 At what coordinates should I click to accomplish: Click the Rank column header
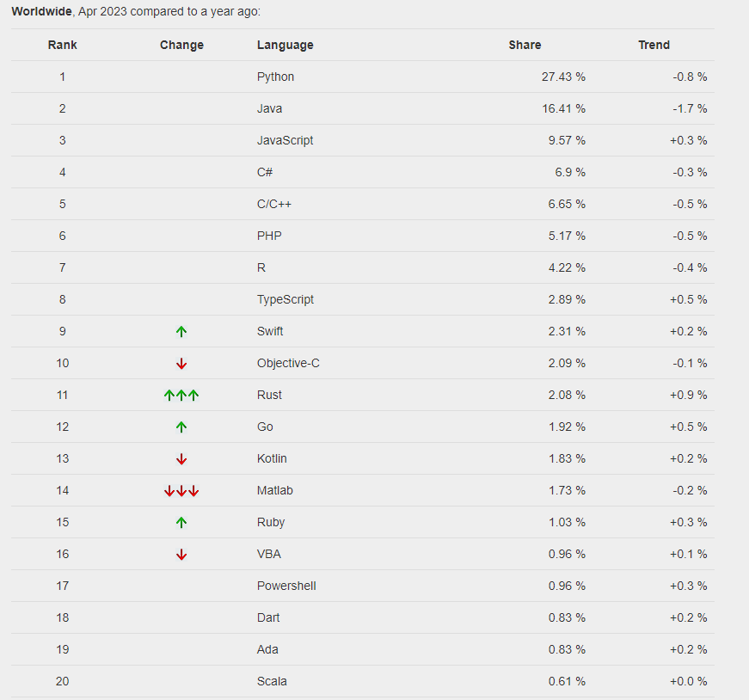62,45
